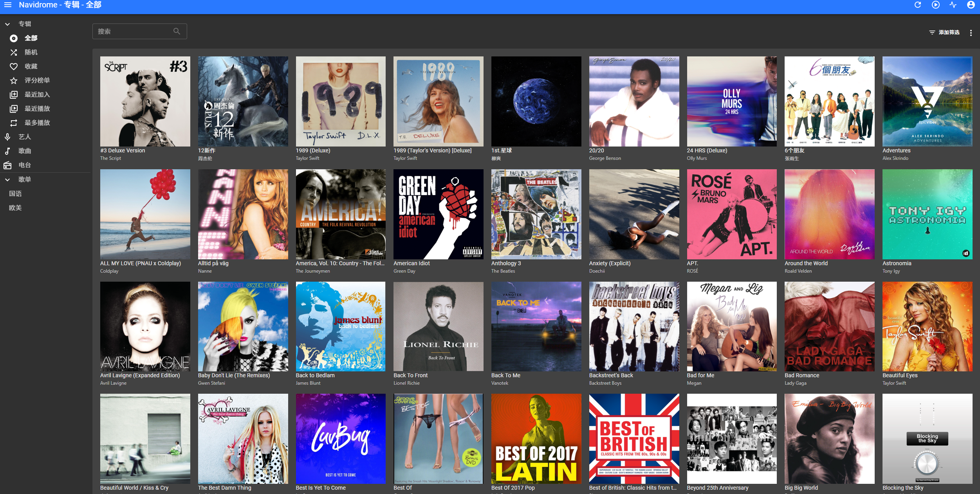The image size is (980, 494).
Task: Click the repeat icon beside 最多播放
Action: tap(14, 123)
